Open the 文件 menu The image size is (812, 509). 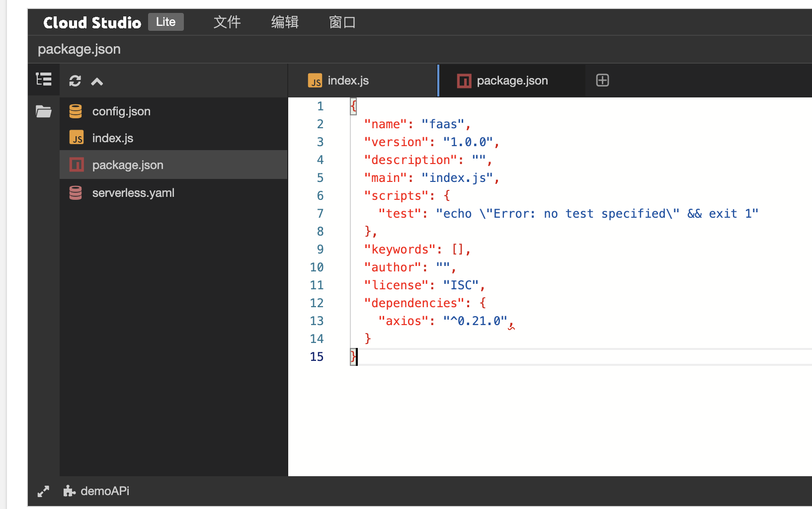point(227,22)
